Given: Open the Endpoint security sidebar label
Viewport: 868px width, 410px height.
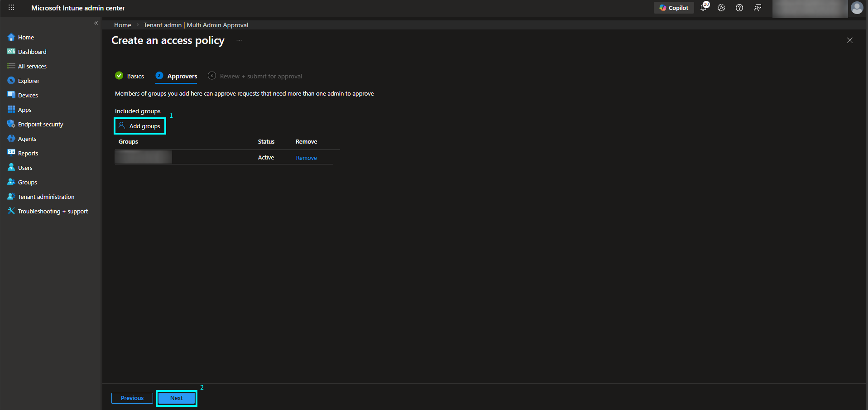Looking at the screenshot, I should coord(41,124).
